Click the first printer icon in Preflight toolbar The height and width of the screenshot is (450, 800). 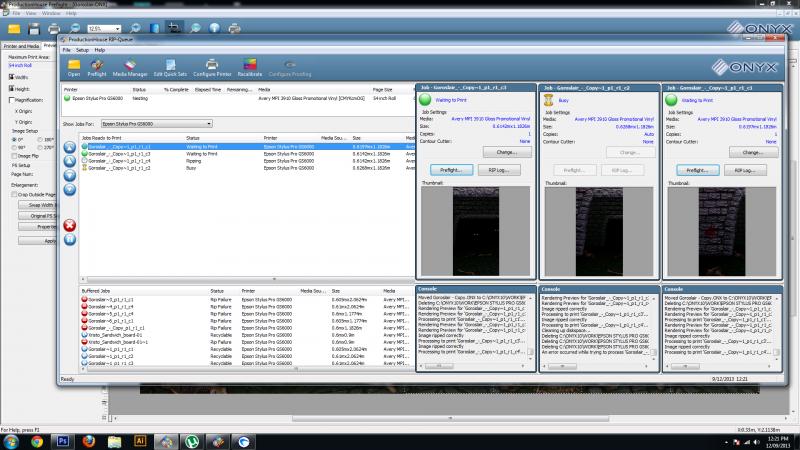point(54,29)
